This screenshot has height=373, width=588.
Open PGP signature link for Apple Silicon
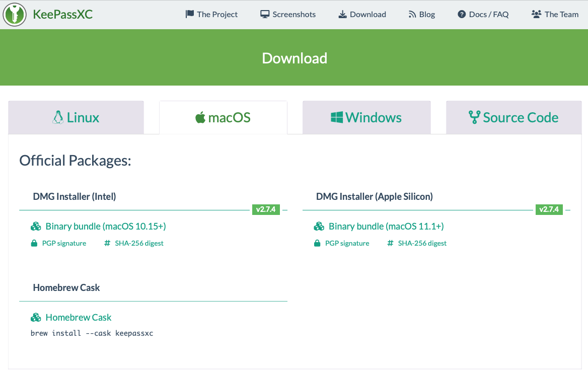pyautogui.click(x=347, y=244)
